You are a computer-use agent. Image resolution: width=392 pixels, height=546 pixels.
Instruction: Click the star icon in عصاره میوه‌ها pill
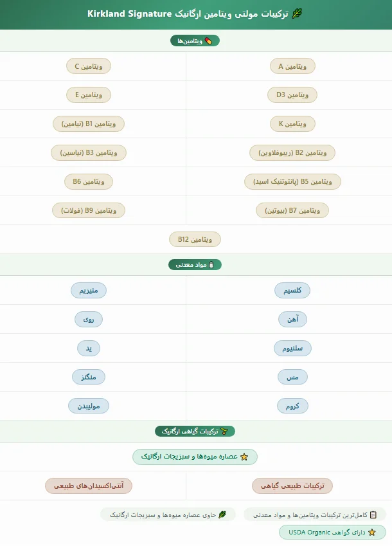244,457
